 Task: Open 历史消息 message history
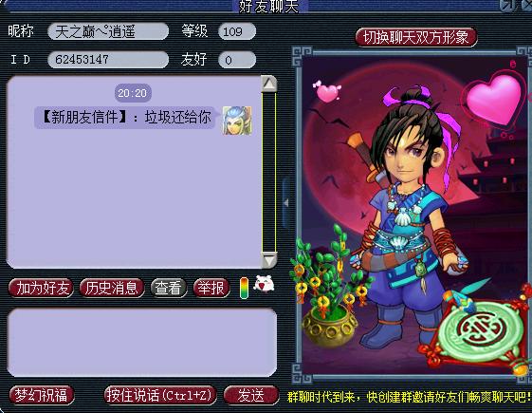tap(112, 288)
